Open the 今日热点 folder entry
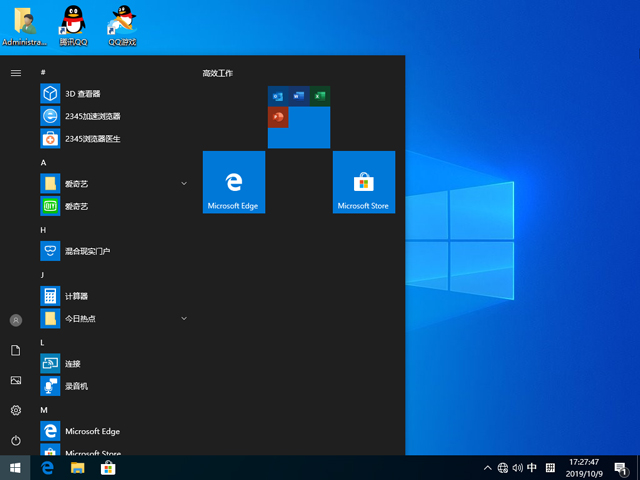Viewport: 640px width, 480px height. tap(114, 318)
